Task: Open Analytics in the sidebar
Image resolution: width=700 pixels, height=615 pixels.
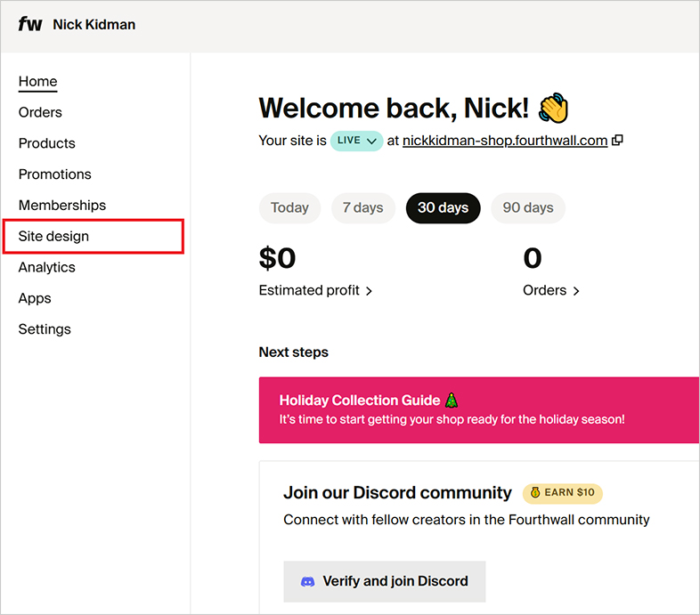Action: pyautogui.click(x=47, y=267)
